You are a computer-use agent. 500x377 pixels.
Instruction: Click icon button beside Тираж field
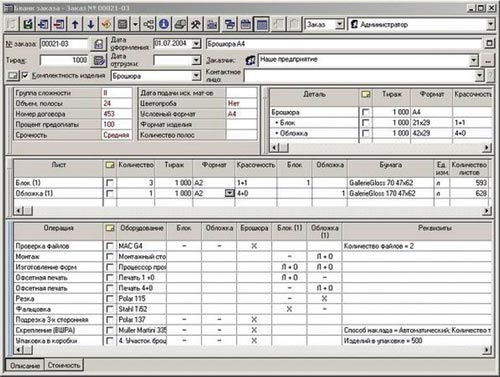point(99,60)
